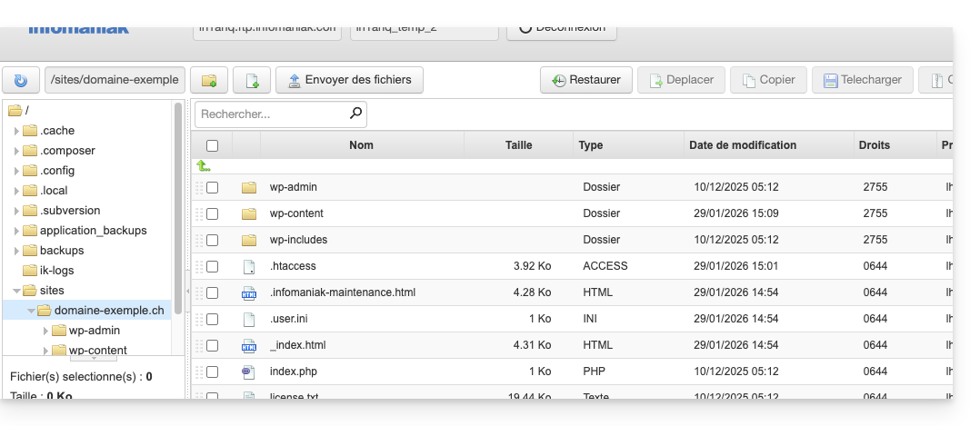The image size is (980, 426).
Task: Expand the application_backups tree node
Action: [16, 231]
